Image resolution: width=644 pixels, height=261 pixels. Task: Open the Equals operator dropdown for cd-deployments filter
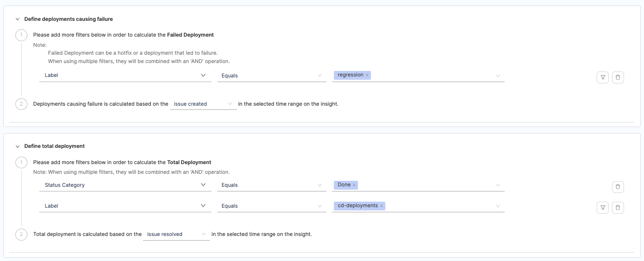coord(271,206)
